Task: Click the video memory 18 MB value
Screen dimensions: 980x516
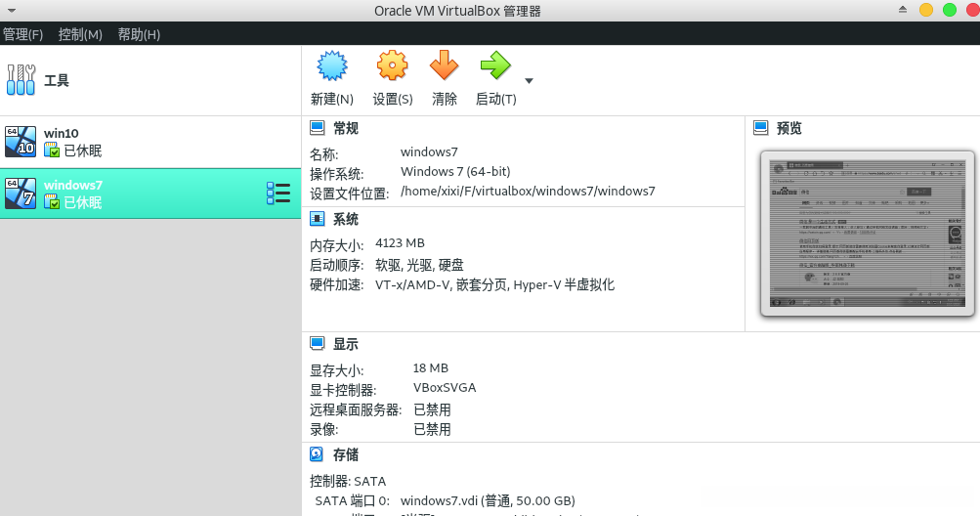Action: (431, 368)
